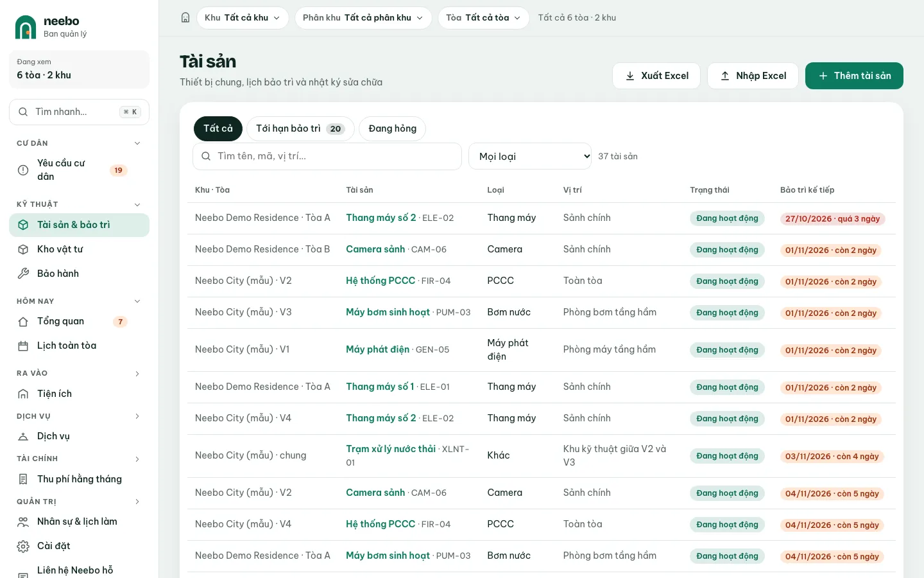
Task: Collapse the HÔM NAY sidebar section
Action: coord(137,301)
